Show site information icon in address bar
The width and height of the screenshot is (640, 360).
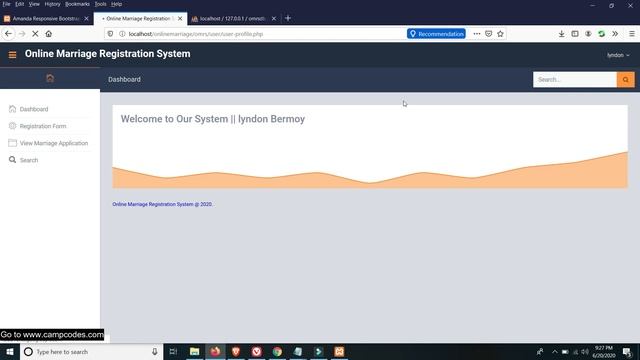(122, 34)
